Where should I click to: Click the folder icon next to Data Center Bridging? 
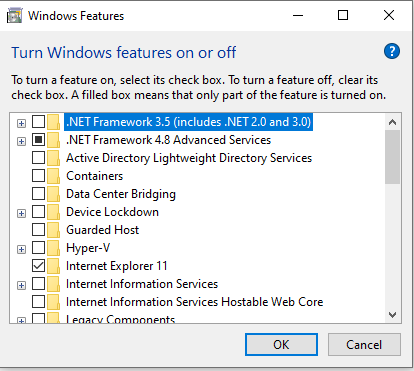(53, 194)
